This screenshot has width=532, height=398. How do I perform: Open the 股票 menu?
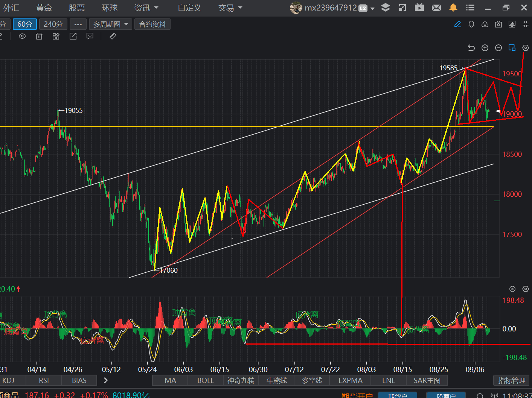click(x=77, y=8)
